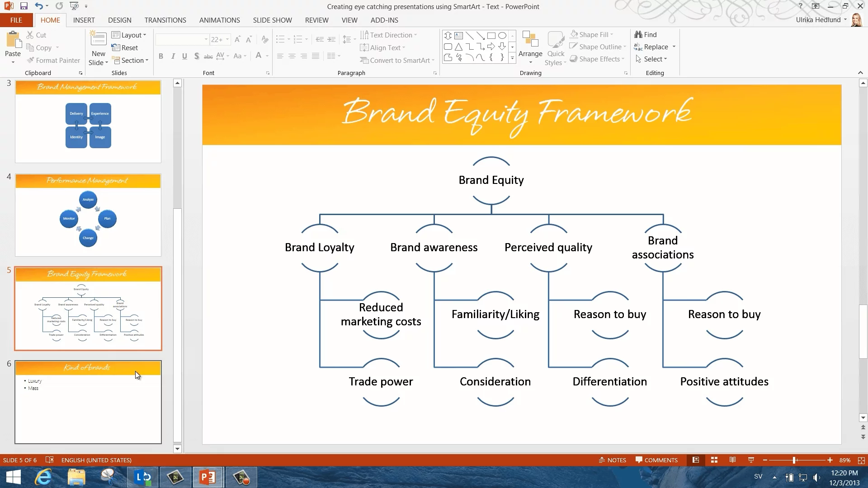The image size is (868, 488).
Task: Select slide 4 Performance Management thumbnail
Action: coord(88,215)
